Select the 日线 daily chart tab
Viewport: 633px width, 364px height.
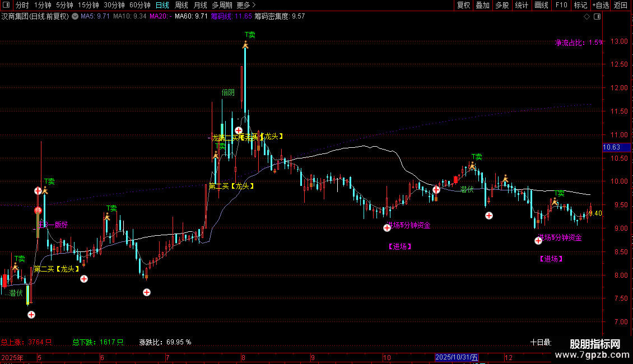(x=162, y=5)
